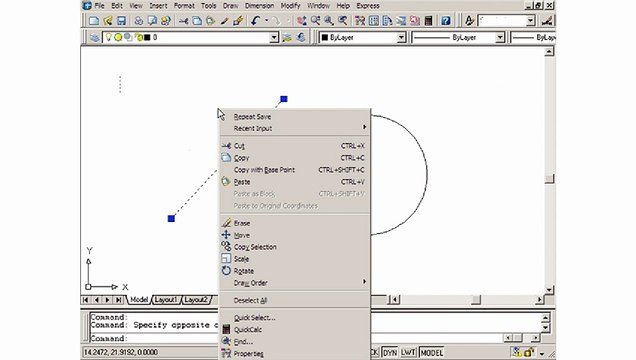The width and height of the screenshot is (636, 360).
Task: Open the status bar tray menu arrow
Action: click(x=542, y=354)
